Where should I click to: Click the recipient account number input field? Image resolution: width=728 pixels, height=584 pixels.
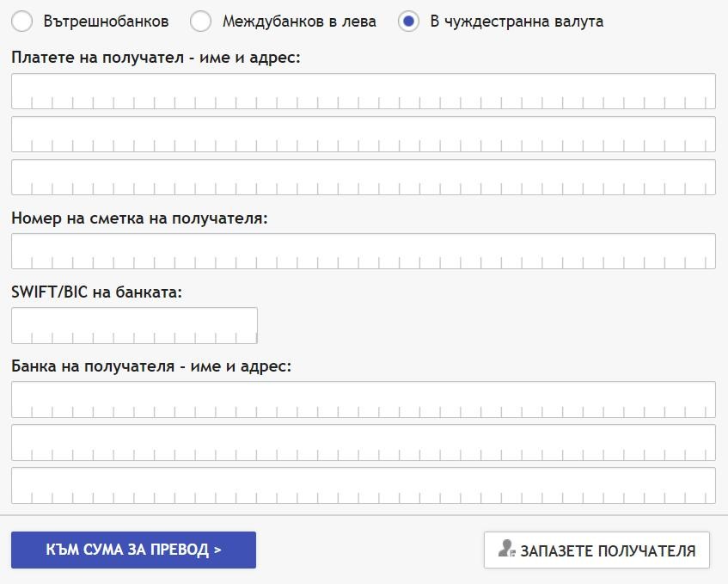[x=364, y=251]
